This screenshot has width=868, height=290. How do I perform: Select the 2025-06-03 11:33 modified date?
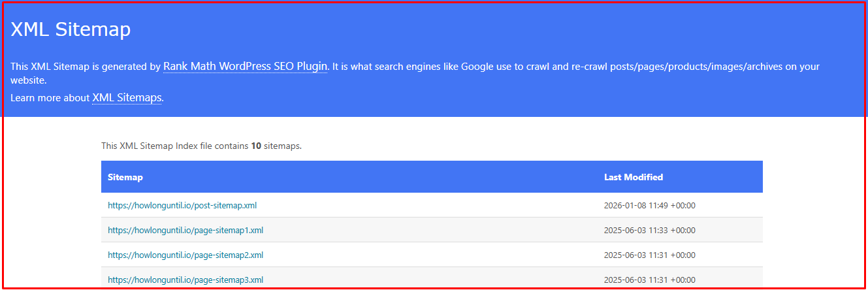(649, 230)
